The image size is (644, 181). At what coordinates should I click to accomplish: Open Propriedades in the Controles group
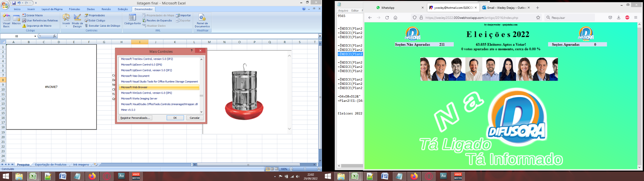(x=95, y=15)
